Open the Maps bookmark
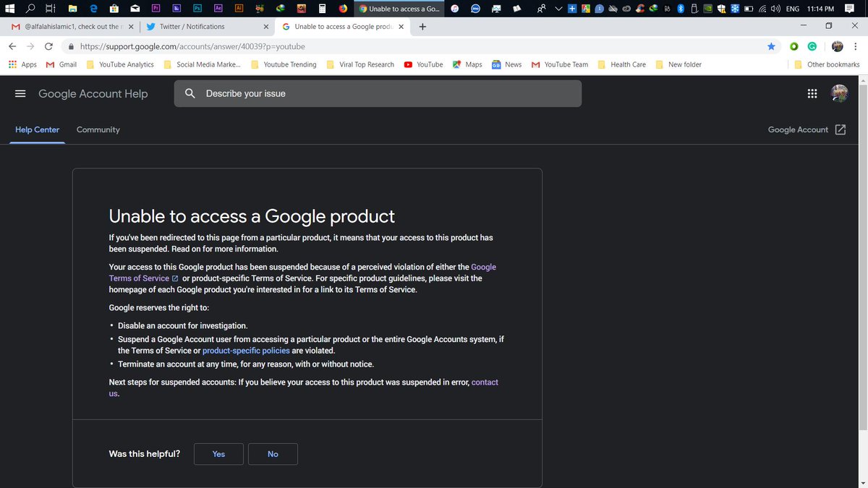This screenshot has height=488, width=868. point(467,64)
